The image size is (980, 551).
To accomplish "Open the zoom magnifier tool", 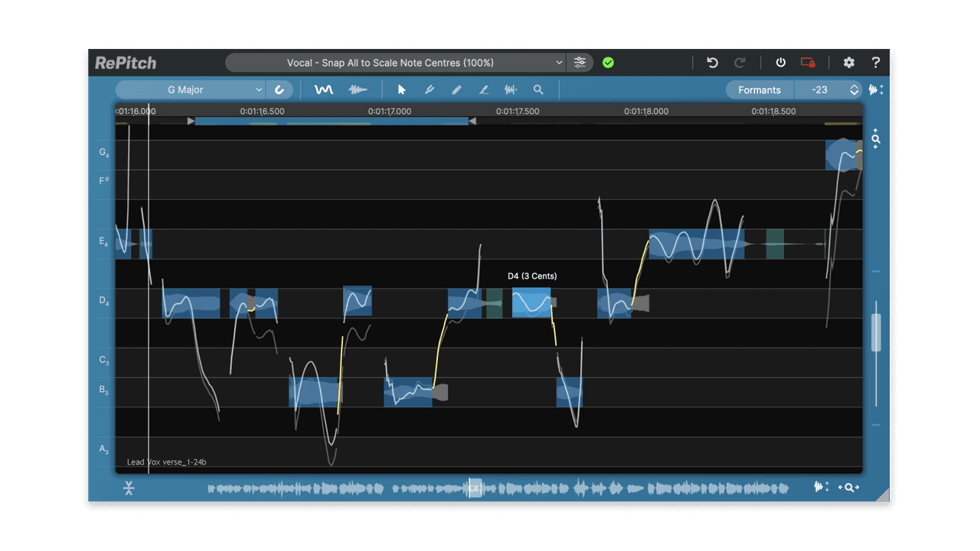I will pos(538,90).
